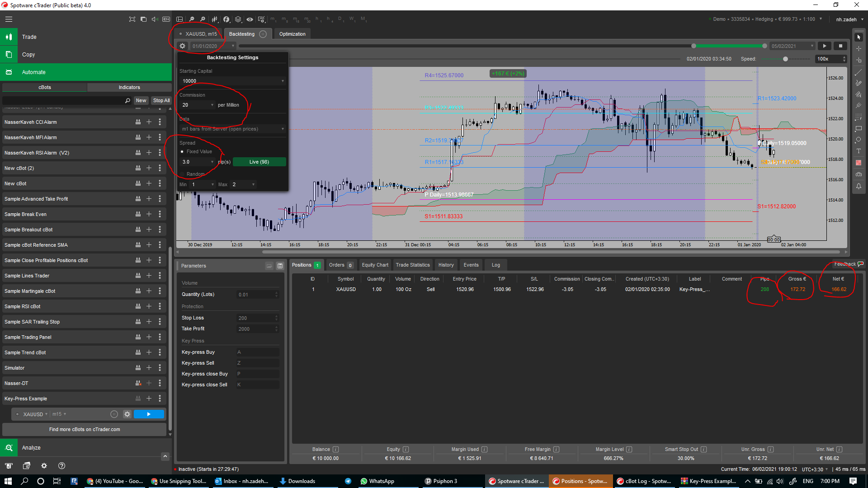Expand the Data source dropdown
This screenshot has width=868, height=488.
283,129
